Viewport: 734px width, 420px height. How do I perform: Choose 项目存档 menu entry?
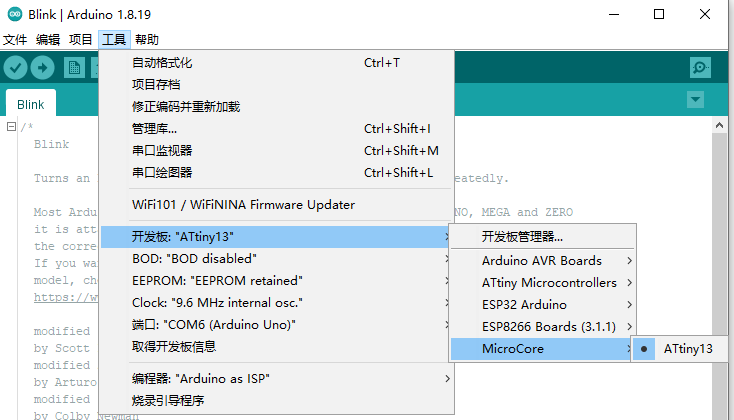coord(276,85)
